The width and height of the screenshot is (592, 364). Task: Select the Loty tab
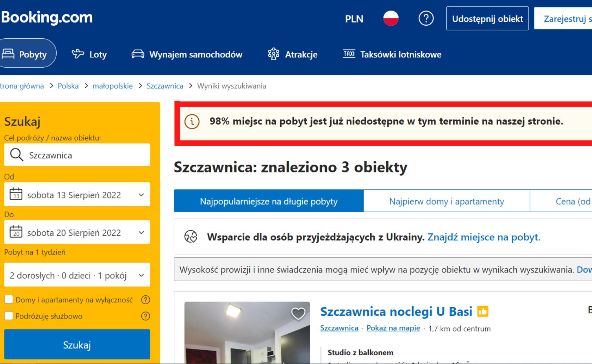click(x=89, y=54)
